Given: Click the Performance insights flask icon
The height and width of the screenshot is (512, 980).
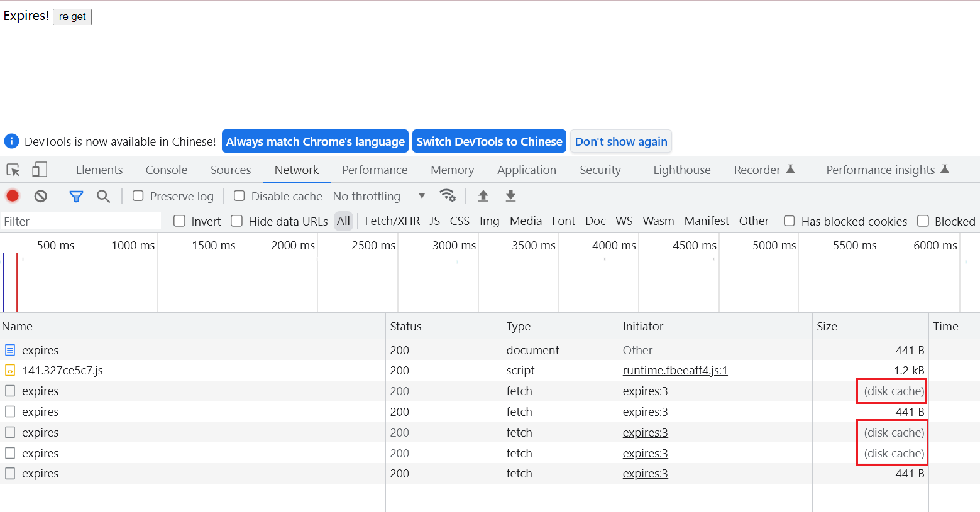Looking at the screenshot, I should tap(945, 169).
